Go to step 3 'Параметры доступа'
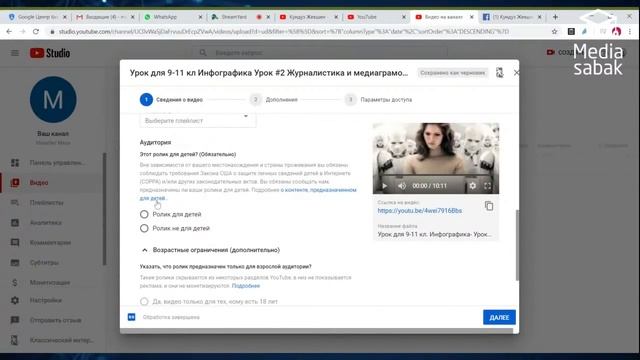The width and height of the screenshot is (640, 360). point(378,100)
